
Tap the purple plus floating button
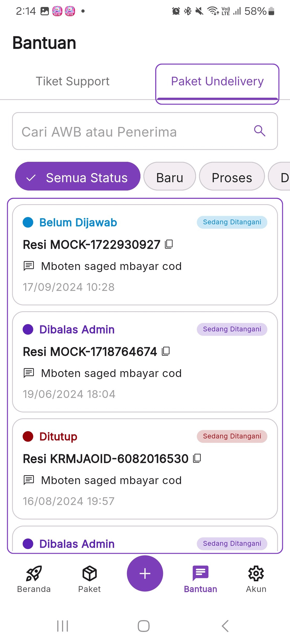(145, 573)
